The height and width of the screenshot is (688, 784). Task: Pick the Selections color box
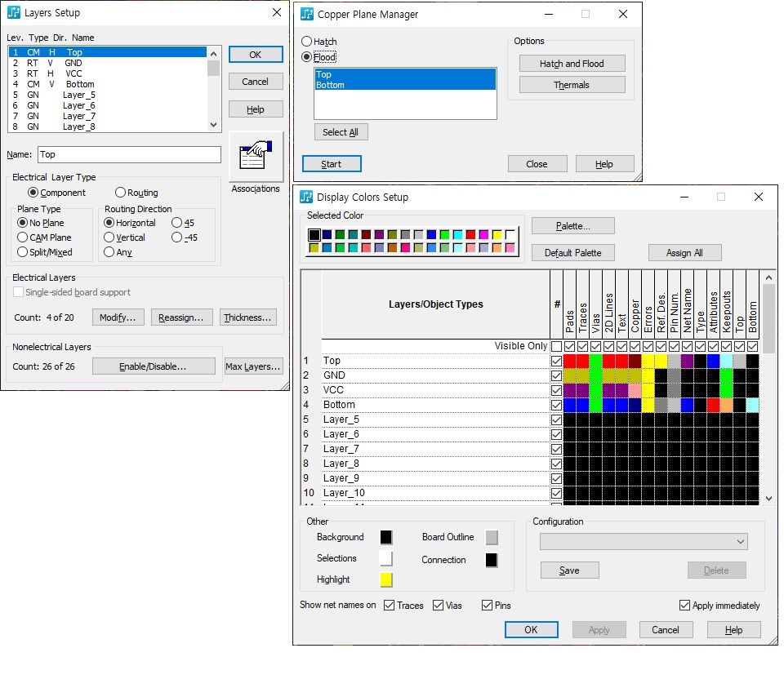tap(386, 558)
